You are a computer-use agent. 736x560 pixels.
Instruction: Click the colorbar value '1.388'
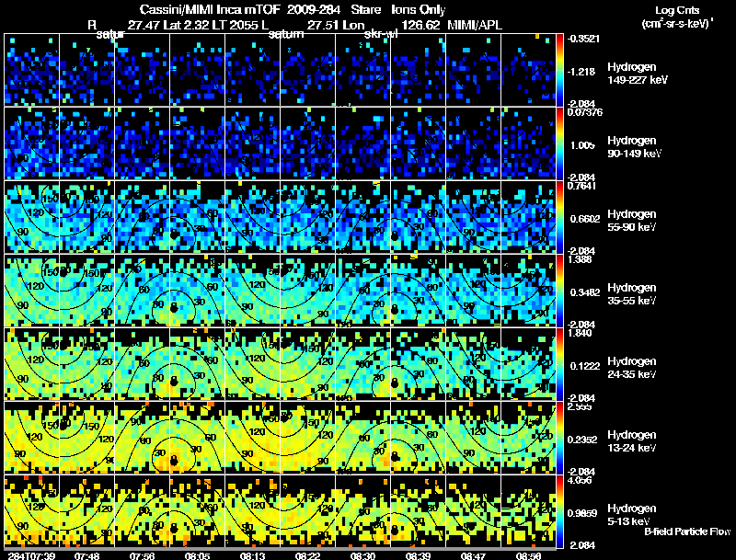click(x=580, y=260)
